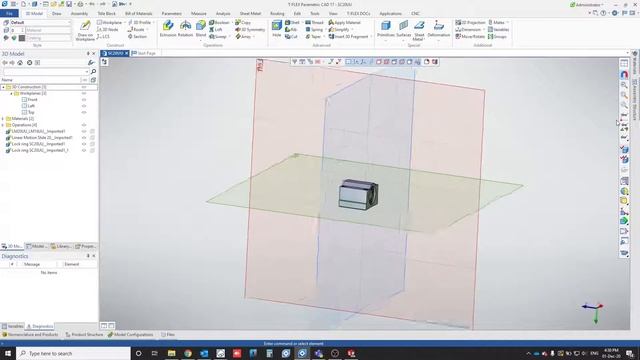Click the Variables tool

[x=498, y=29]
